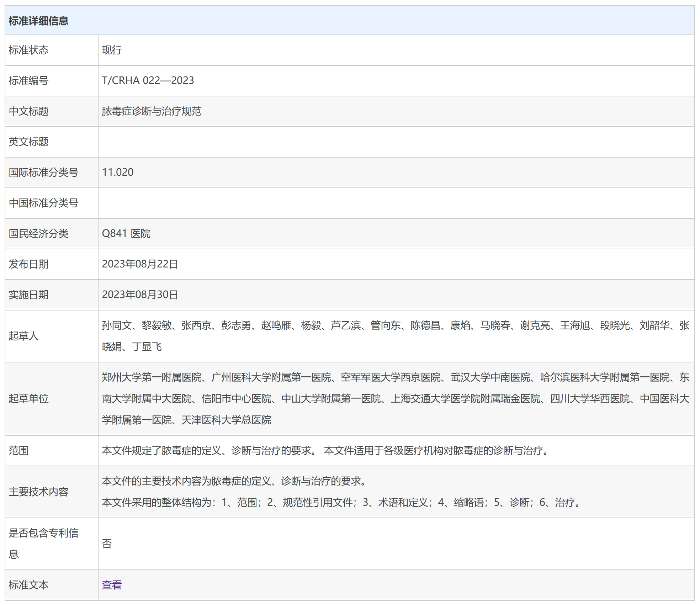
Task: Click the drafting units starting with 郑州大学第一附属医院
Action: coord(396,399)
